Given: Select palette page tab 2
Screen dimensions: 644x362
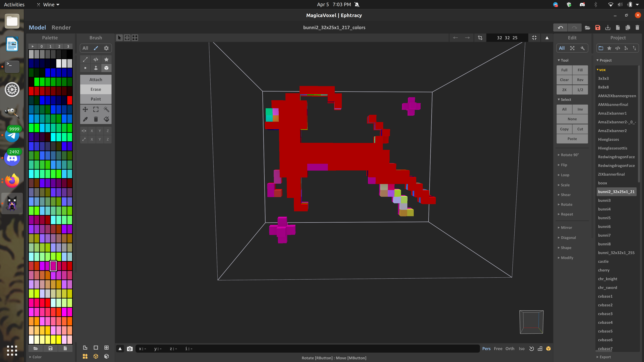Looking at the screenshot, I should tap(59, 46).
